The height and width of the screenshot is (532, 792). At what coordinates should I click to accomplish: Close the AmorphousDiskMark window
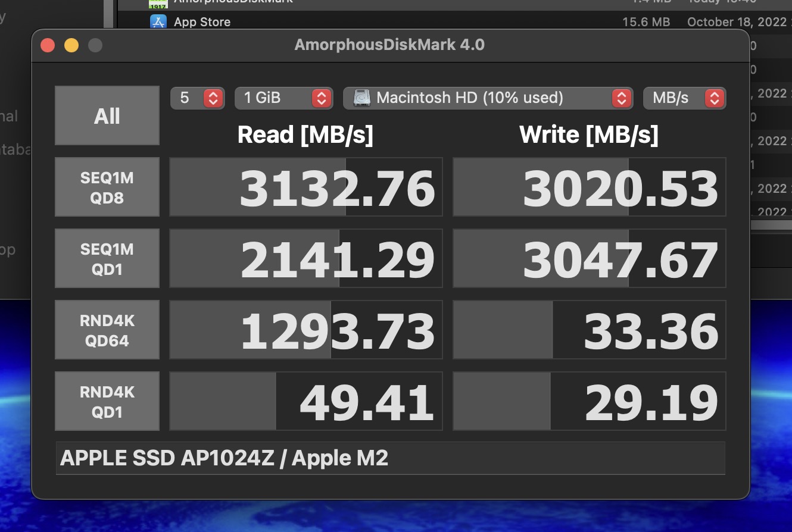click(48, 45)
